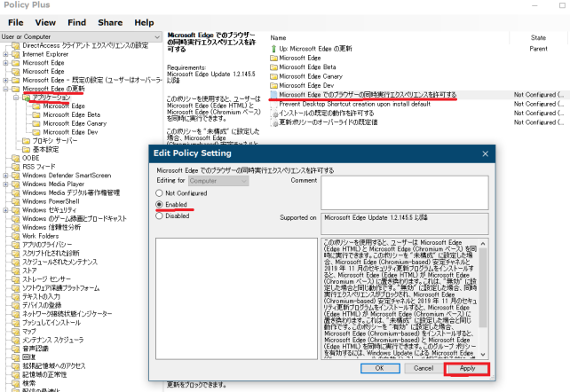The width and height of the screenshot is (570, 392).
Task: Open the View menu
Action: pos(45,22)
